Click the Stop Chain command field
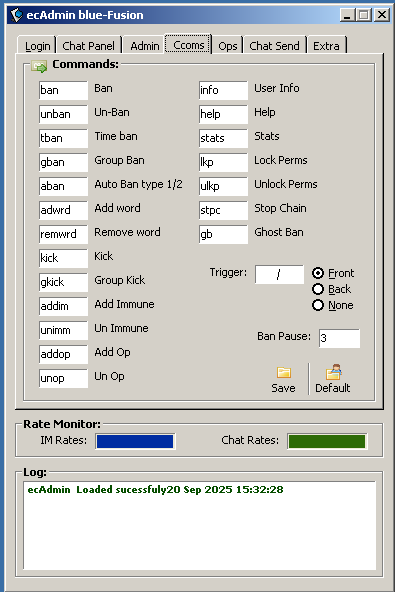395x592 pixels. point(224,210)
